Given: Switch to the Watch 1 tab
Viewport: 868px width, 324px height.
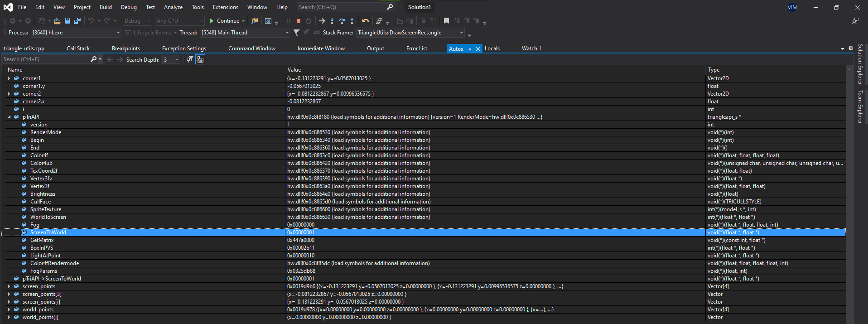Looking at the screenshot, I should point(531,48).
